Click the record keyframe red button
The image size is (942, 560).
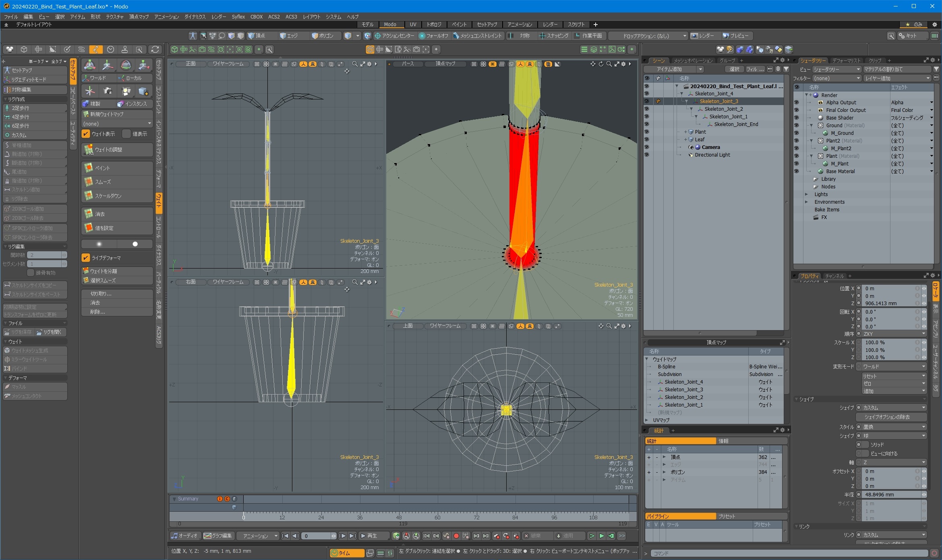click(x=456, y=536)
